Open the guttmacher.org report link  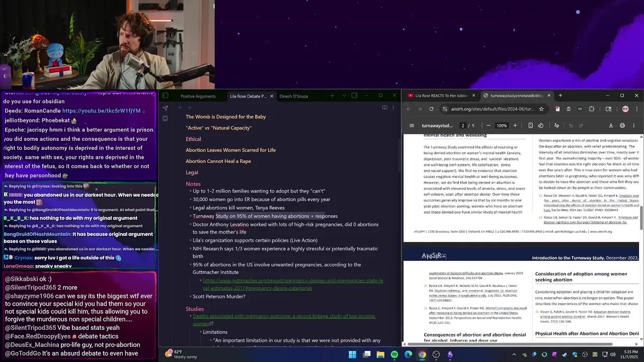[293, 284]
